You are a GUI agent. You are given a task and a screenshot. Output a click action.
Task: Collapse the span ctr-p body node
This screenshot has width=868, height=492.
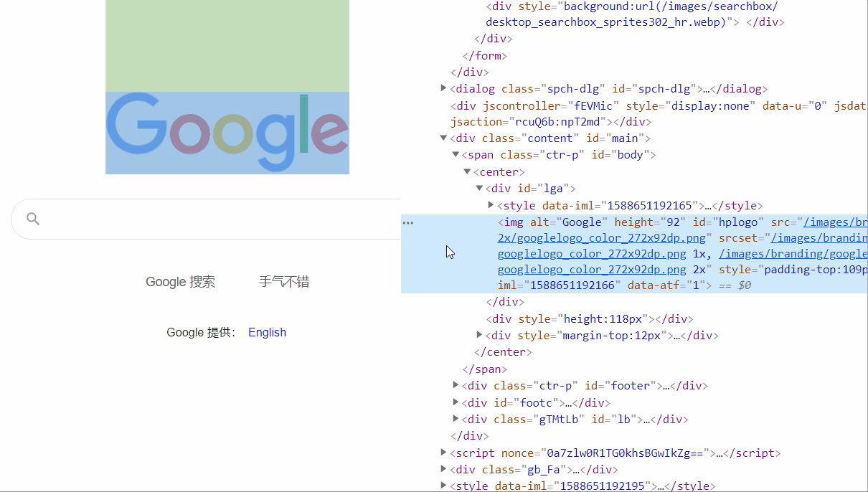[x=456, y=154]
